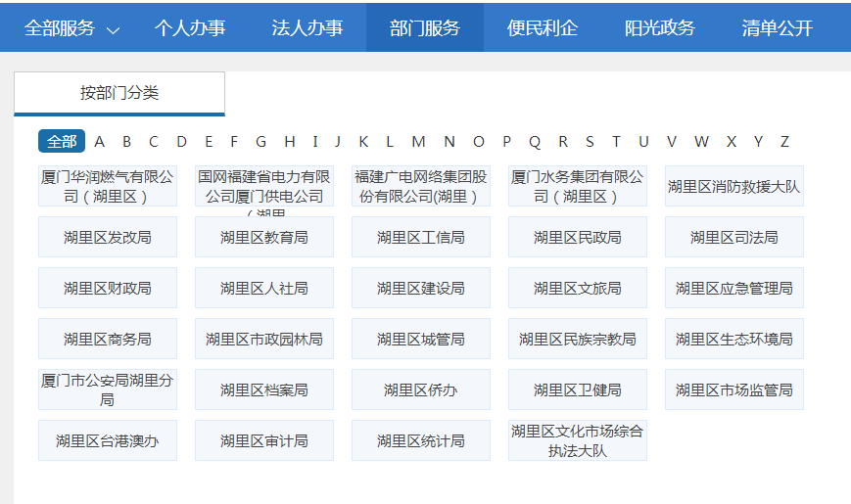Open 便民利企 in the top navigation
The width and height of the screenshot is (851, 504).
pos(543,28)
